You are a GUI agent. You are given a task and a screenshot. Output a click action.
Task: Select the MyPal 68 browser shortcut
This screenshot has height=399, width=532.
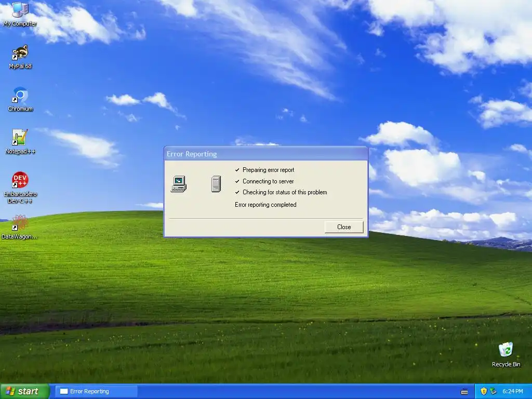tap(20, 57)
